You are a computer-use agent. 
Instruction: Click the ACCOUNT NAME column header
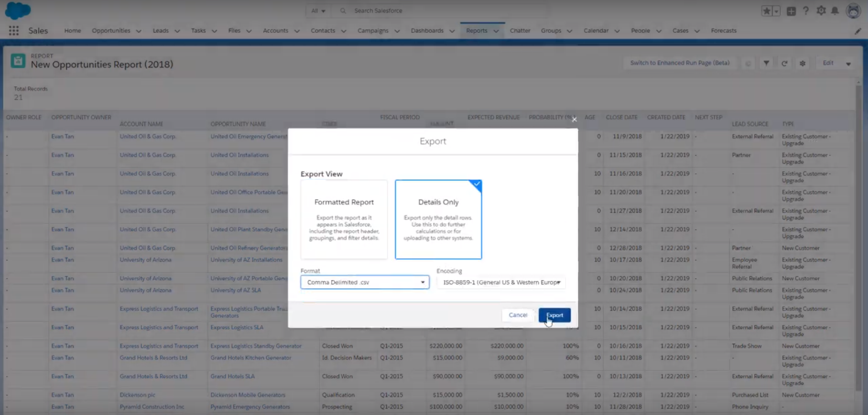pos(141,124)
